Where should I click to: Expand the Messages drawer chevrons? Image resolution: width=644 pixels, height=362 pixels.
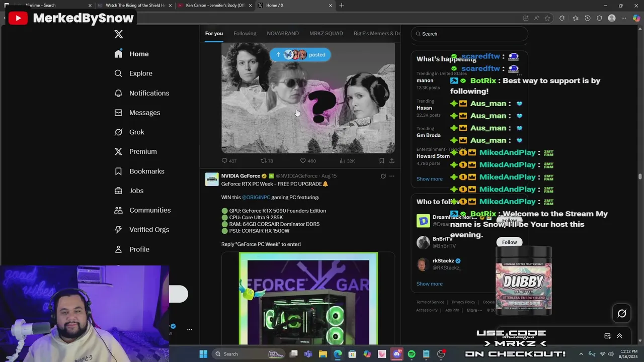[619, 336]
